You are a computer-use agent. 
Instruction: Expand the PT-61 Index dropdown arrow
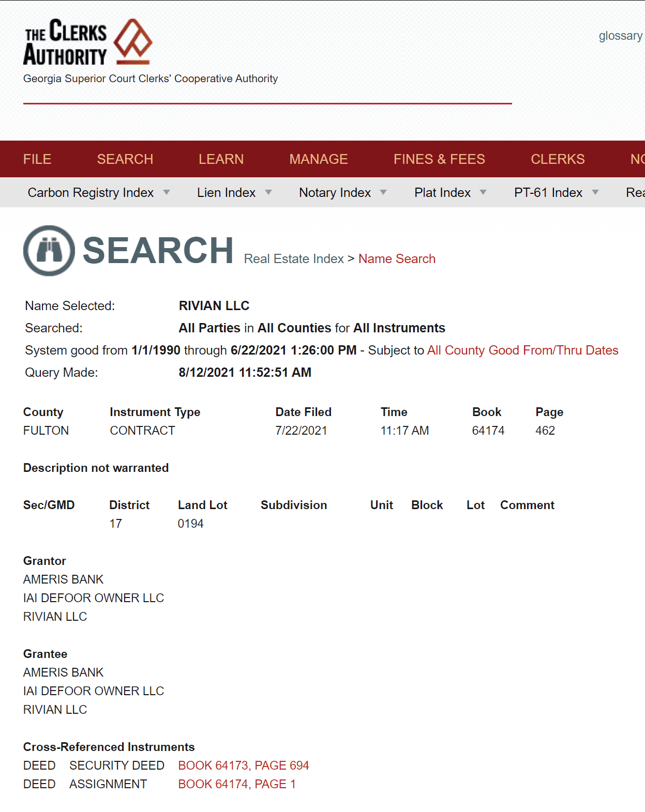click(x=595, y=192)
